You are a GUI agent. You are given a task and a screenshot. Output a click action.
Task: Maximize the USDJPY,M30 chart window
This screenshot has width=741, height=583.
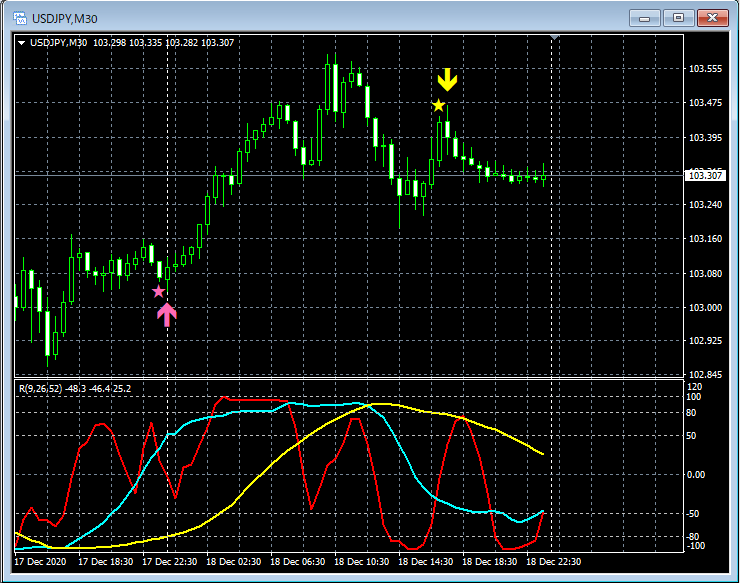point(679,17)
